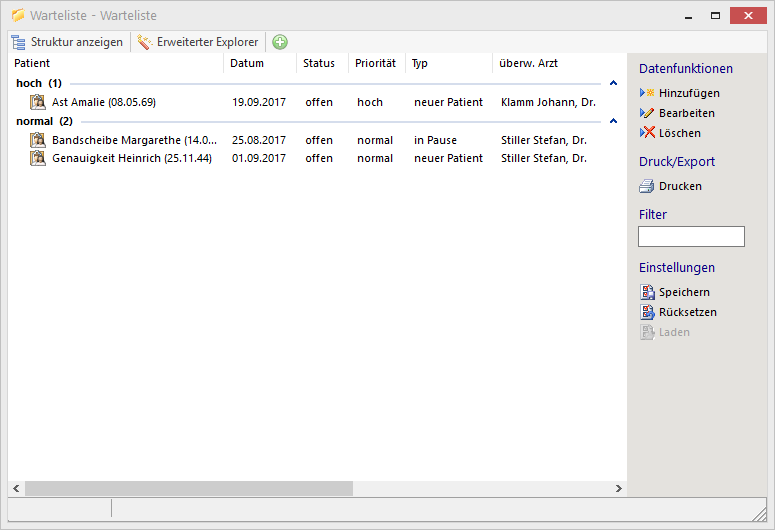Click Hinzufügen to add an entry

688,93
